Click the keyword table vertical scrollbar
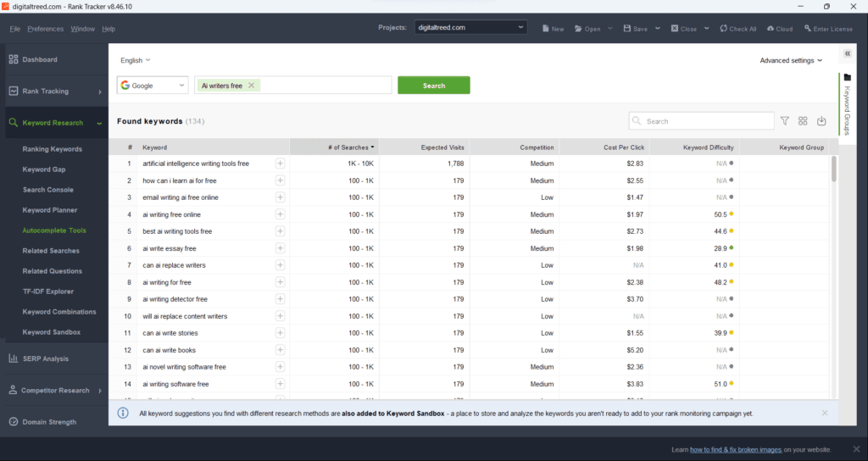Image resolution: width=868 pixels, height=461 pixels. [834, 169]
